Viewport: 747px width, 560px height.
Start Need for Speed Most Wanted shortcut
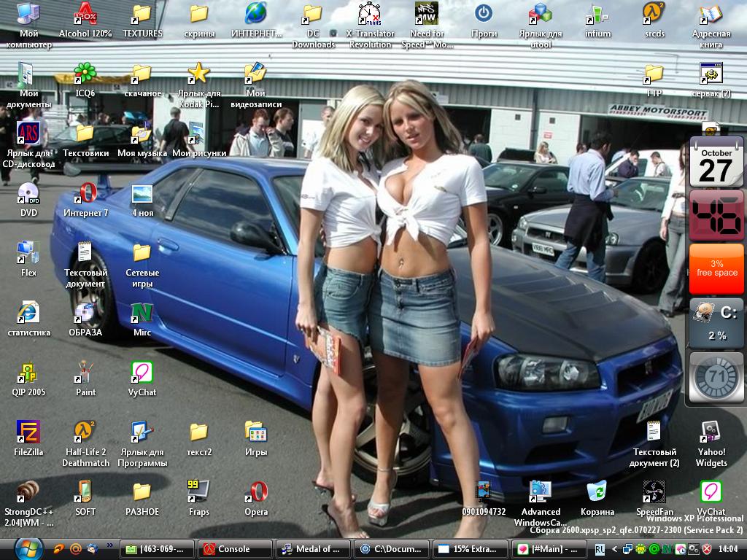point(426,15)
